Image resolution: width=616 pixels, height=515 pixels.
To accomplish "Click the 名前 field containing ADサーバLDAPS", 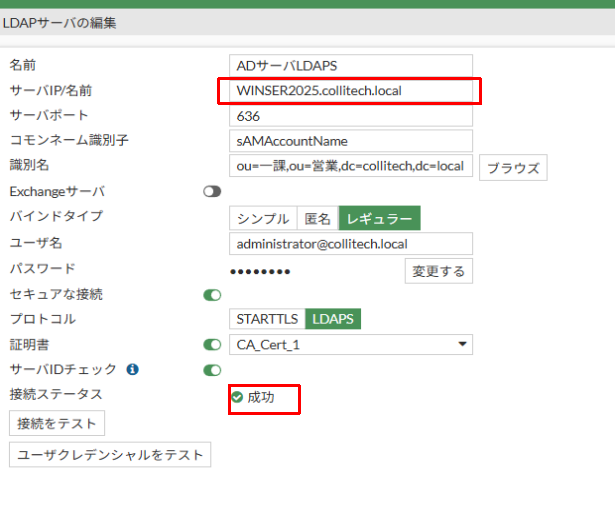I will tap(350, 65).
